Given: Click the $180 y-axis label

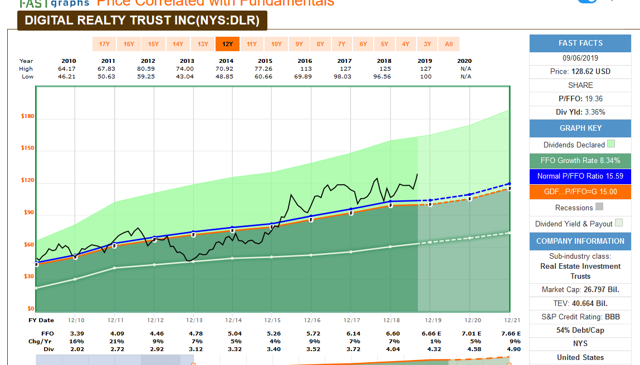Looking at the screenshot, I should [27, 116].
